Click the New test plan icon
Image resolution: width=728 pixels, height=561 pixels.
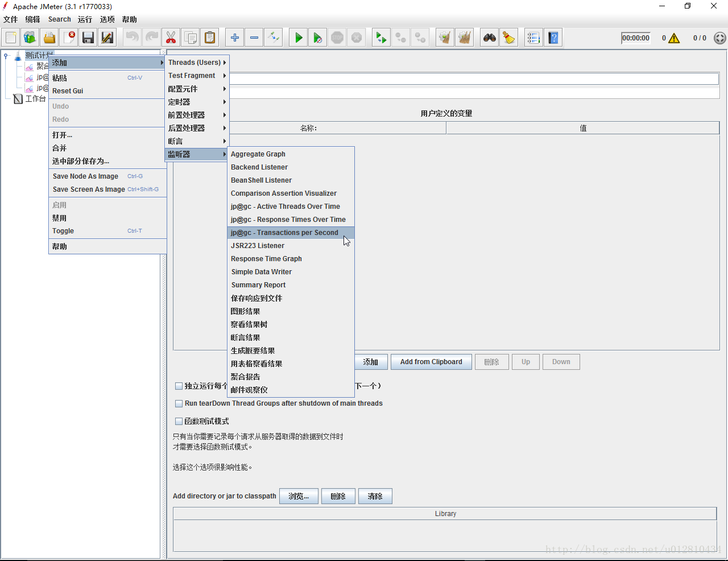click(x=11, y=38)
